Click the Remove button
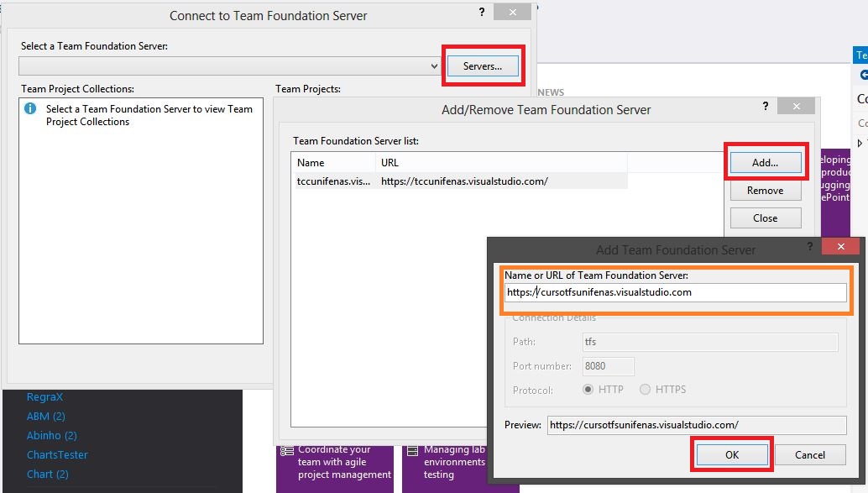 765,190
